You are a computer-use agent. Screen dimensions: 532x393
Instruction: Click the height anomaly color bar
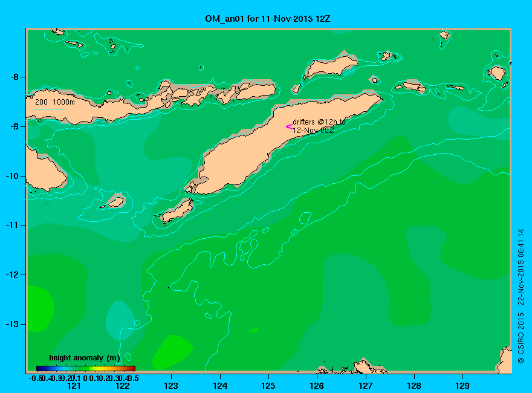pos(86,368)
